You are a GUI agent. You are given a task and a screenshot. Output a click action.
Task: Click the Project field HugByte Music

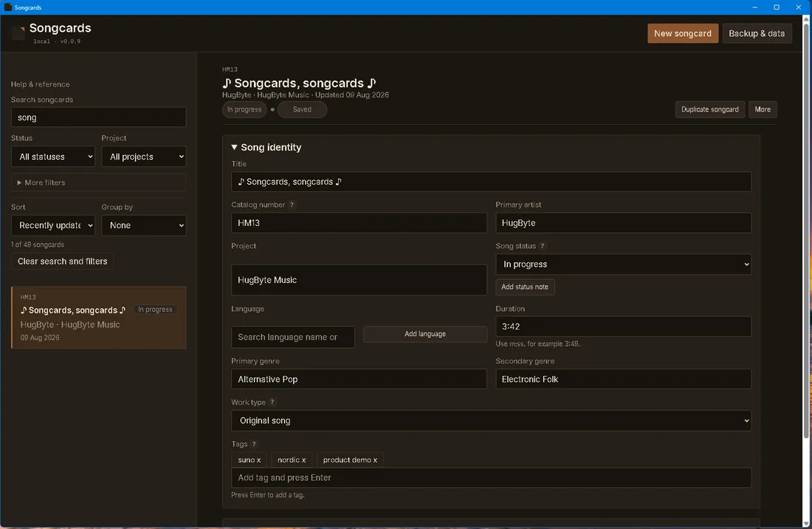click(x=359, y=280)
